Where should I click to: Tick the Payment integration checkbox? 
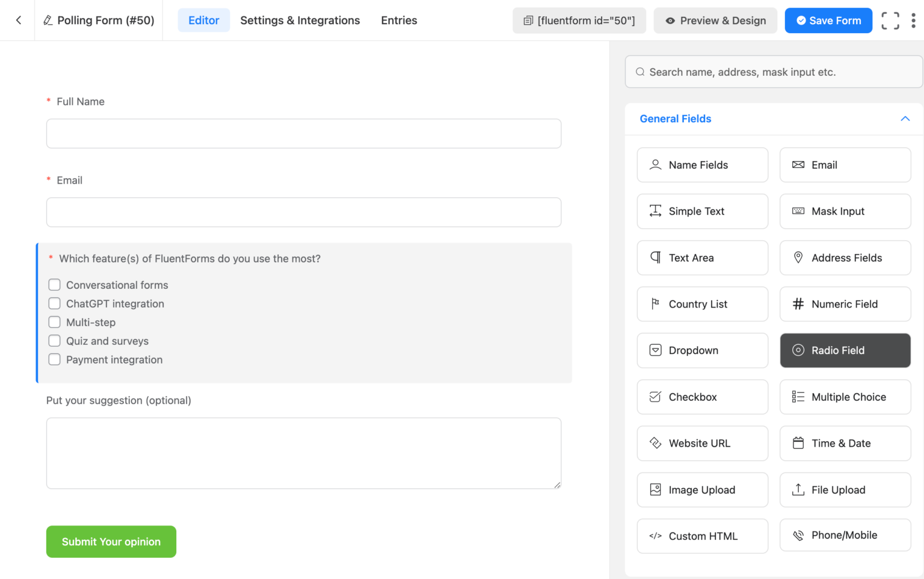(54, 359)
